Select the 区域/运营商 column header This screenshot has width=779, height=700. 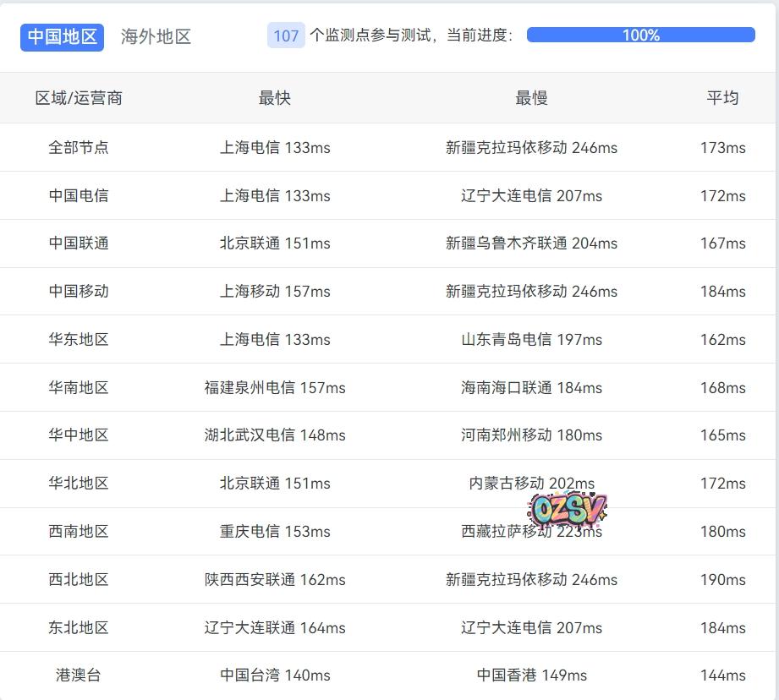[x=79, y=98]
